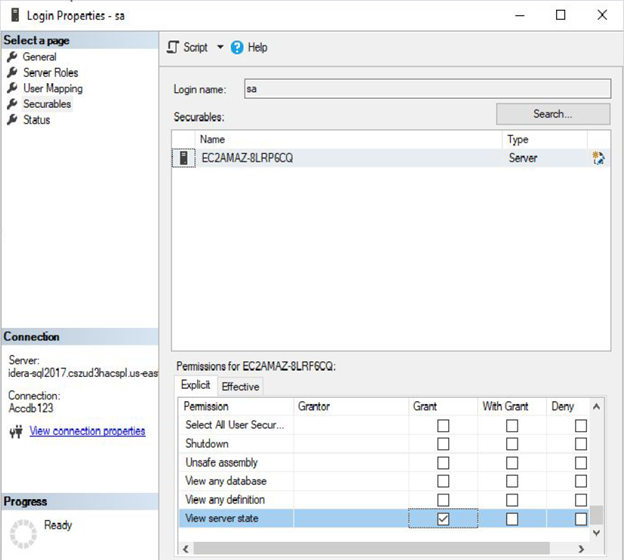The height and width of the screenshot is (560, 624).
Task: Check With Grant for View server state
Action: coord(512,518)
